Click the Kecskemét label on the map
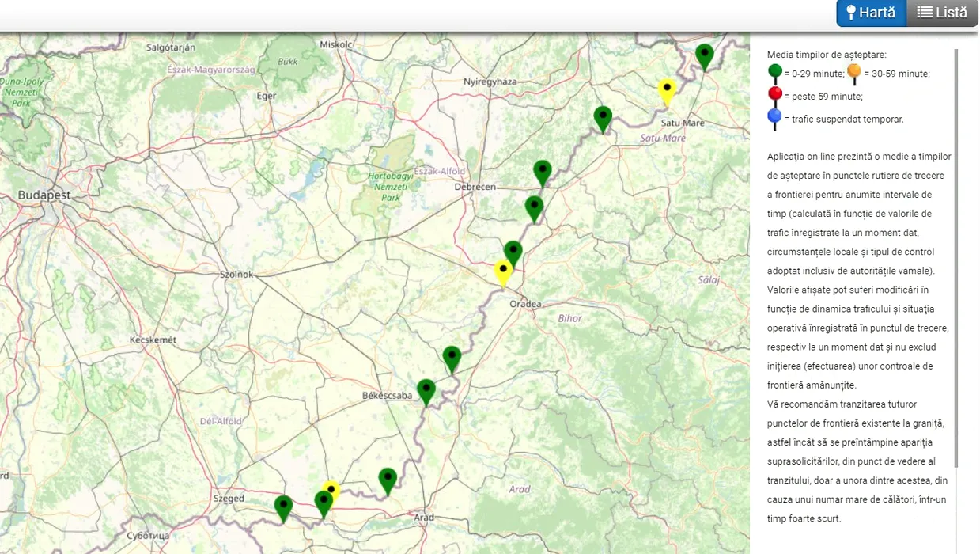The width and height of the screenshot is (980, 554). 153,340
